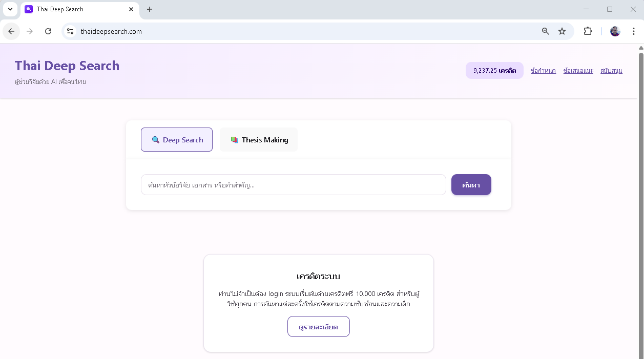Expand the tab search dropdown arrow
The height and width of the screenshot is (359, 644).
(x=10, y=9)
